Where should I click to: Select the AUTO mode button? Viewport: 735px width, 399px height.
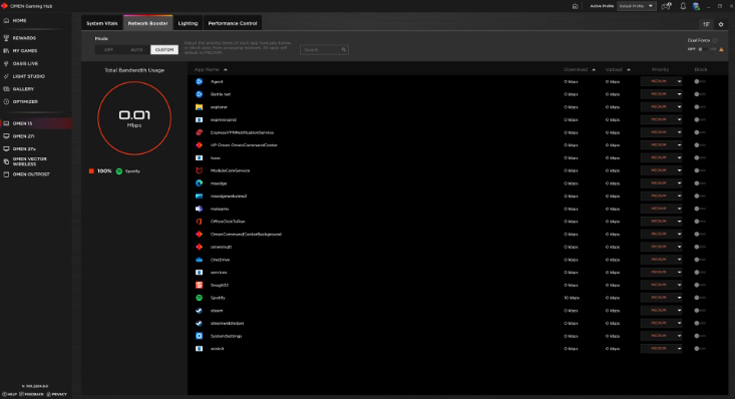(136, 50)
